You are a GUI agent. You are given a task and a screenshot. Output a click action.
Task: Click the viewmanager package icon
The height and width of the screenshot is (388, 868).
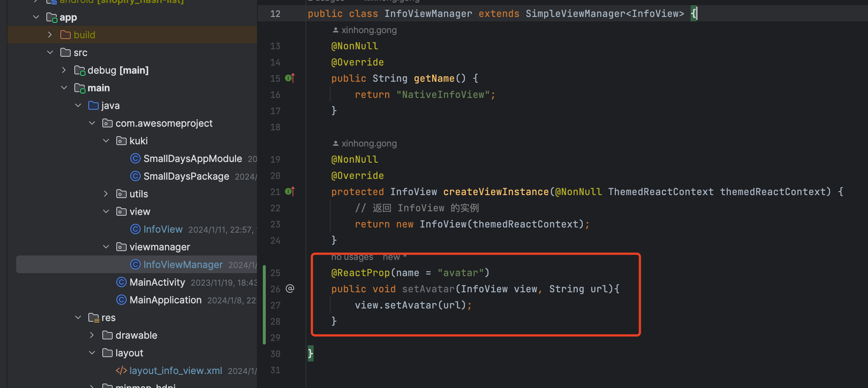coord(121,247)
